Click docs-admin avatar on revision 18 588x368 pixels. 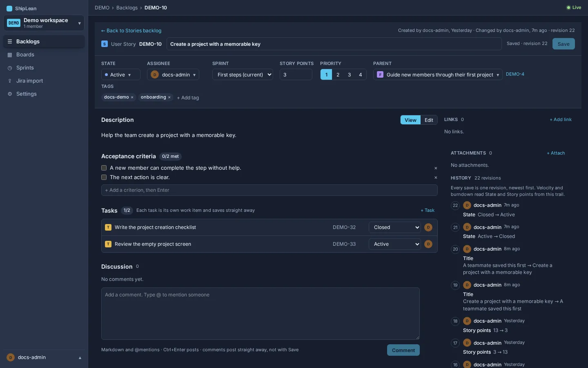(x=467, y=321)
